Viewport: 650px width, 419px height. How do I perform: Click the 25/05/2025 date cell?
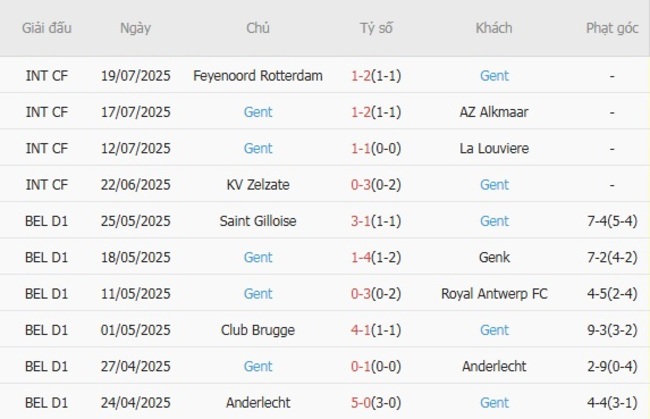coord(136,221)
